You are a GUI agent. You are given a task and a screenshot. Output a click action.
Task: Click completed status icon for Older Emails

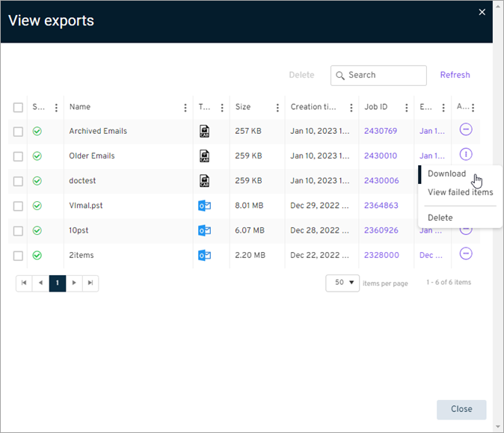37,156
